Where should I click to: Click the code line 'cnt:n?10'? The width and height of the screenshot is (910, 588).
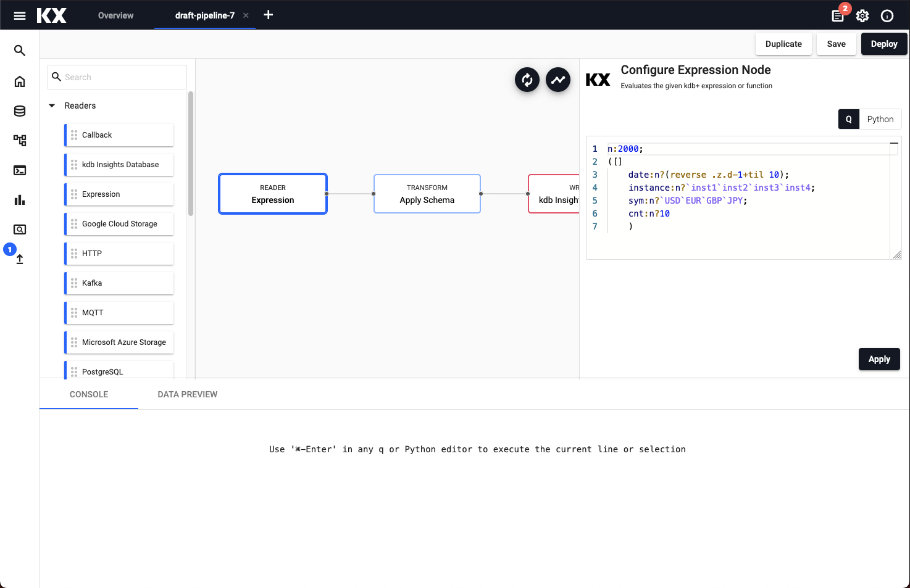(x=649, y=213)
